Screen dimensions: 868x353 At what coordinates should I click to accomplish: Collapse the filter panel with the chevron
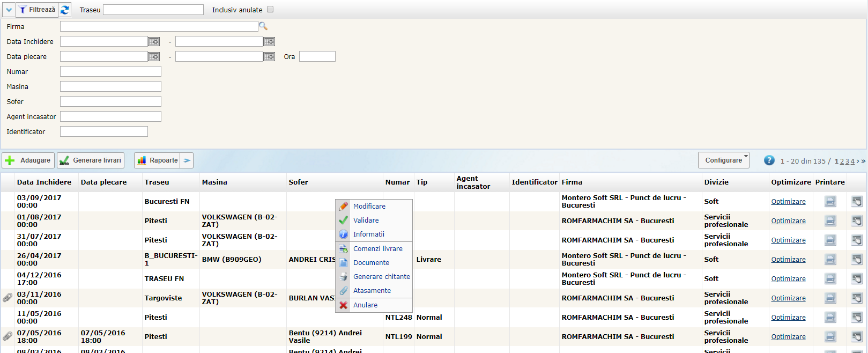9,10
